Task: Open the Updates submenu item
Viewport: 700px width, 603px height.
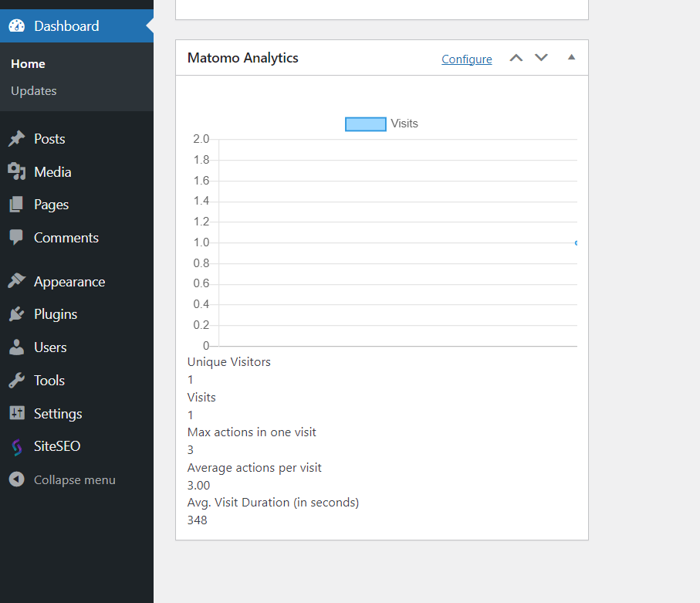Action: [33, 90]
